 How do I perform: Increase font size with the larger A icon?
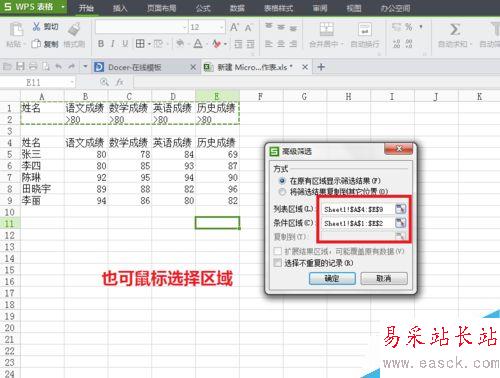point(234,27)
